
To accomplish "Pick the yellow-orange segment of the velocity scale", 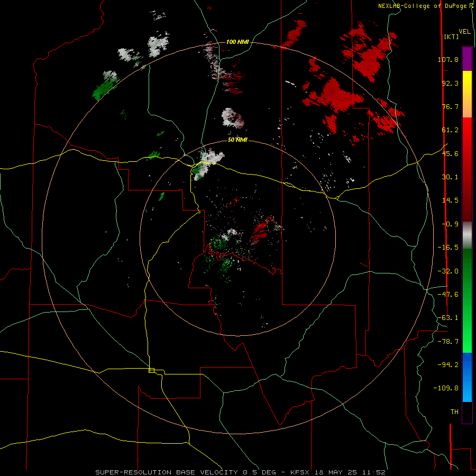I will click(x=467, y=94).
